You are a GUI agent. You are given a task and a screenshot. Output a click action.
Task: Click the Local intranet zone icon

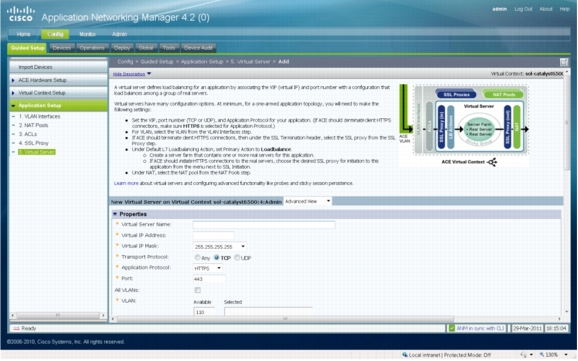click(405, 355)
